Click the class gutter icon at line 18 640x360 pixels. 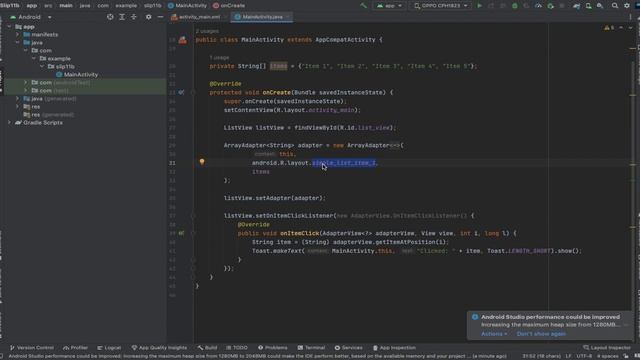pyautogui.click(x=182, y=40)
